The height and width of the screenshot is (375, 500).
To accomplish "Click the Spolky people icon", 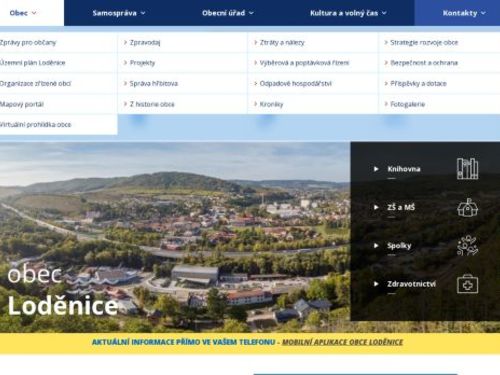I will click(467, 246).
